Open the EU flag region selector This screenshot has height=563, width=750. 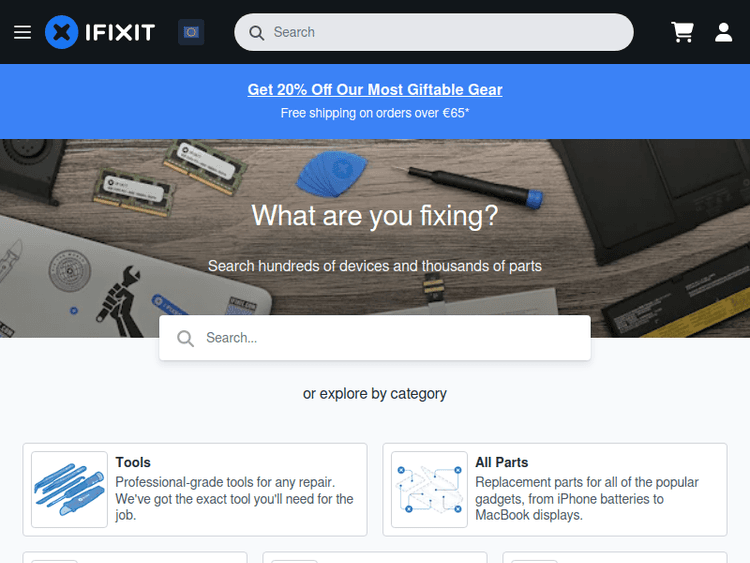(x=191, y=32)
